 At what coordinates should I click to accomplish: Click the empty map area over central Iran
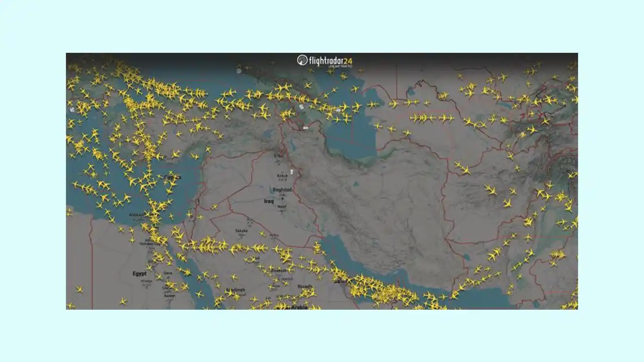[382, 201]
